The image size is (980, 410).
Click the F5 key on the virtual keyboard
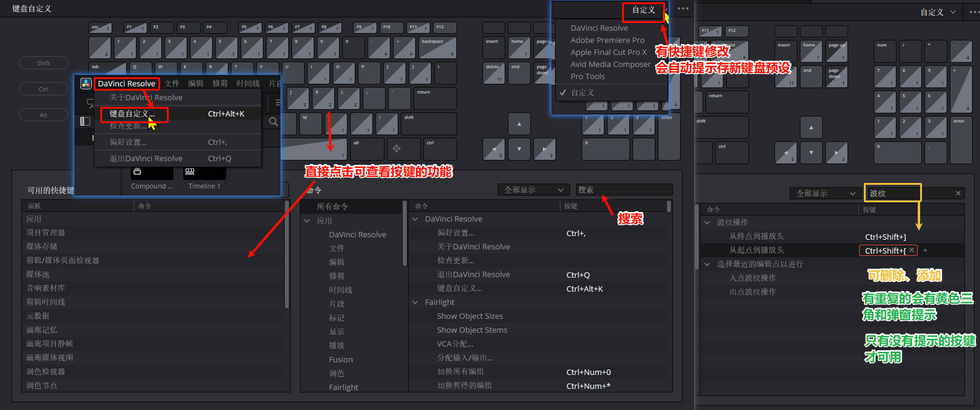point(250,28)
